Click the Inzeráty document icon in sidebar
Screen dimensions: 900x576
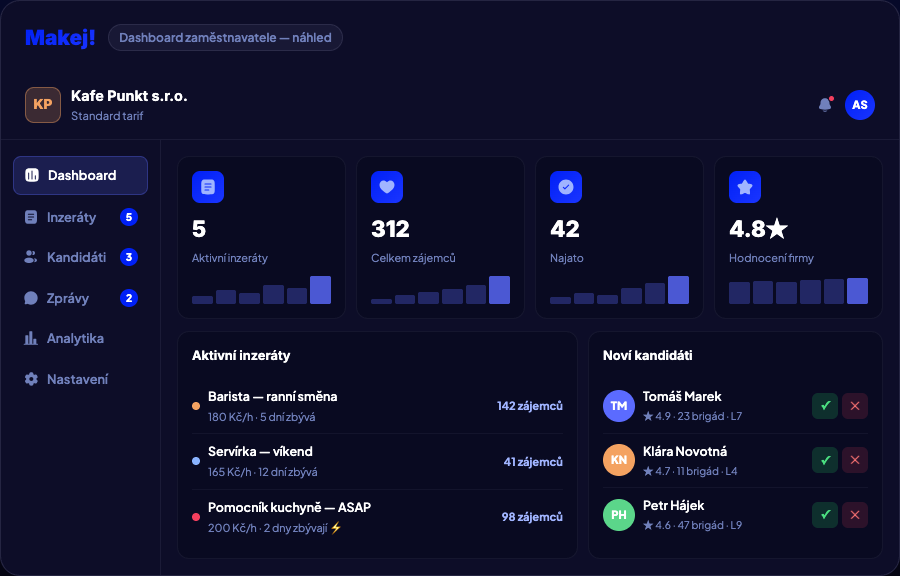coord(31,217)
